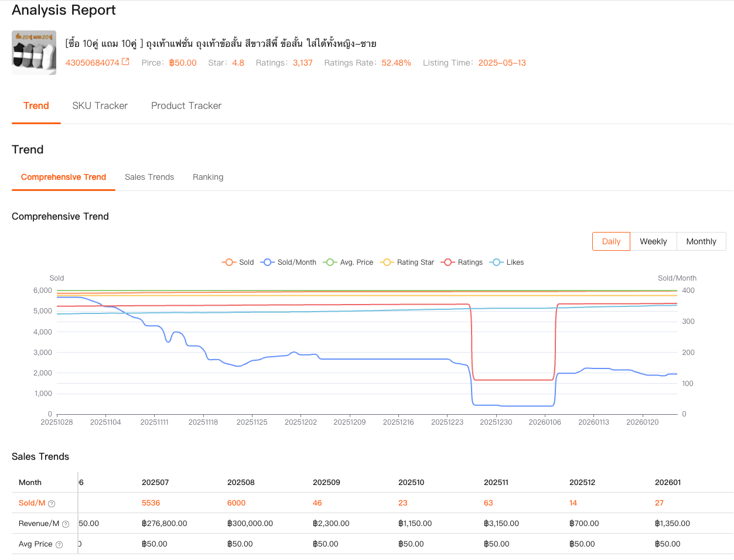This screenshot has width=734, height=560.
Task: Click the Product Tracker tab label
Action: click(186, 105)
